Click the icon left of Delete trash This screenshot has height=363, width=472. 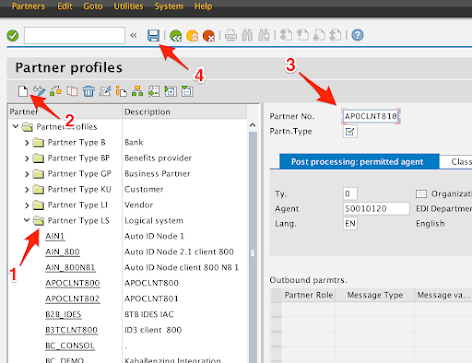(72, 91)
